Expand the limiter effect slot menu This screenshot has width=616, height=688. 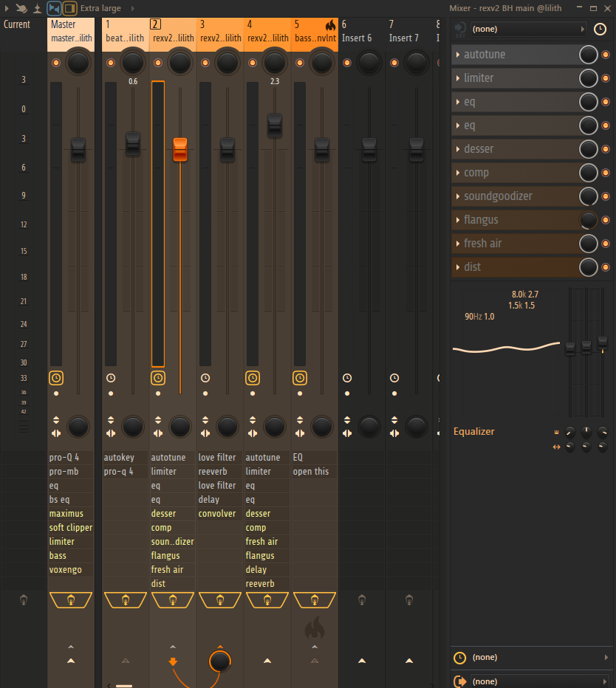(458, 78)
